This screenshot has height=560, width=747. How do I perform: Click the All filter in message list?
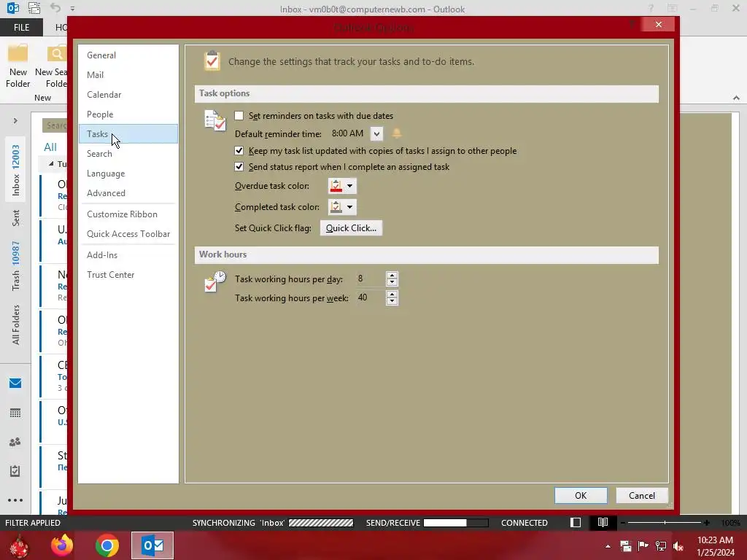[x=50, y=147]
